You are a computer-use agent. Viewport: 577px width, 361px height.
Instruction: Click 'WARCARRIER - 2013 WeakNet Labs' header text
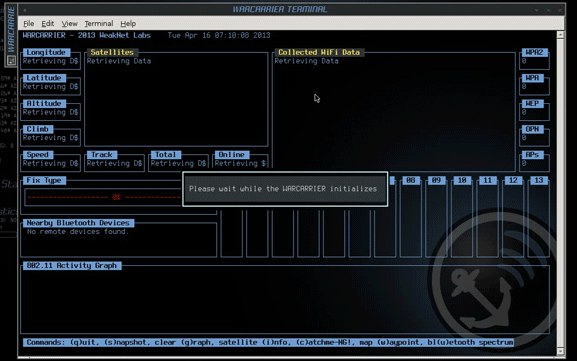point(87,35)
